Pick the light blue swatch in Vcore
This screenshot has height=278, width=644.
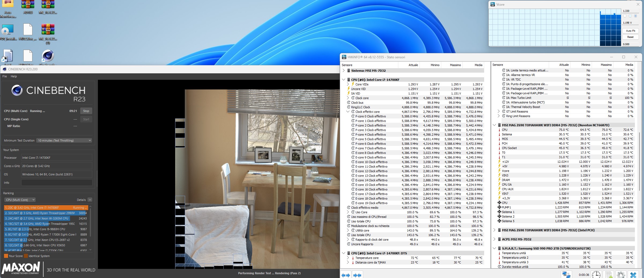[x=630, y=16]
